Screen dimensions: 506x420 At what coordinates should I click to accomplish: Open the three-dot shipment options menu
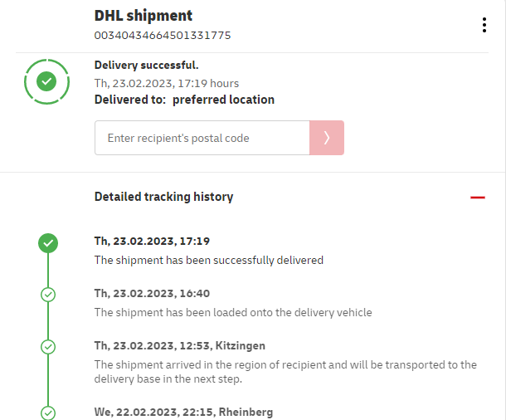484,25
